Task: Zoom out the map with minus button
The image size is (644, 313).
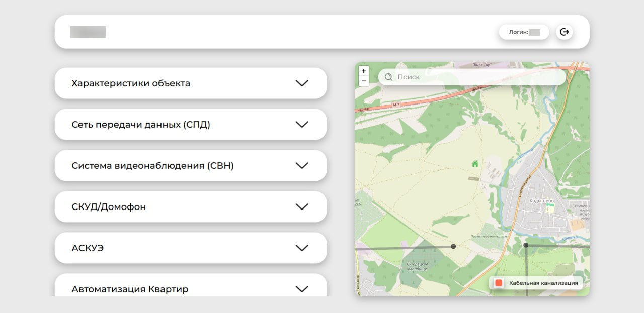Action: [x=364, y=81]
